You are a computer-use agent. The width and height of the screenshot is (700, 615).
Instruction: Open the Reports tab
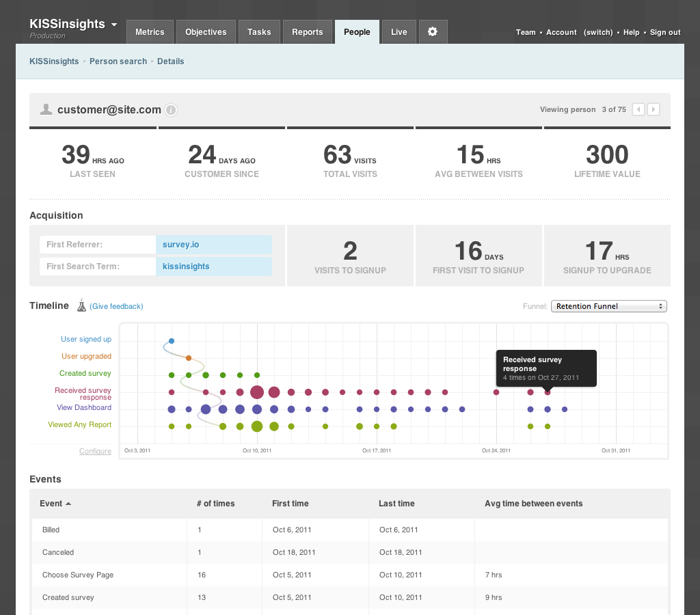coord(308,32)
